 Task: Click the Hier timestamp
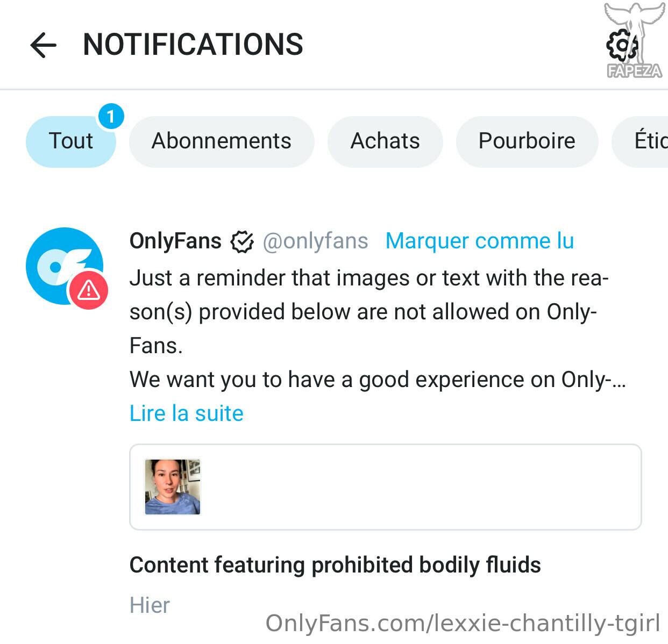click(x=150, y=605)
